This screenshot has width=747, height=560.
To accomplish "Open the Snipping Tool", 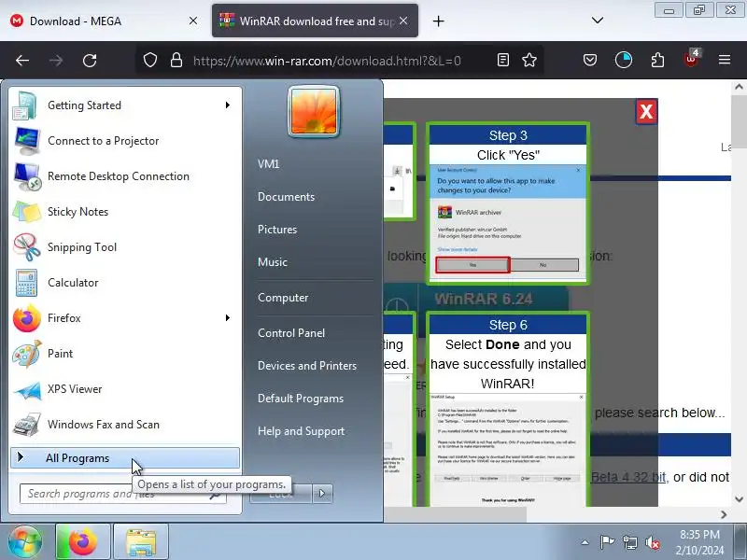I will 125,247.
